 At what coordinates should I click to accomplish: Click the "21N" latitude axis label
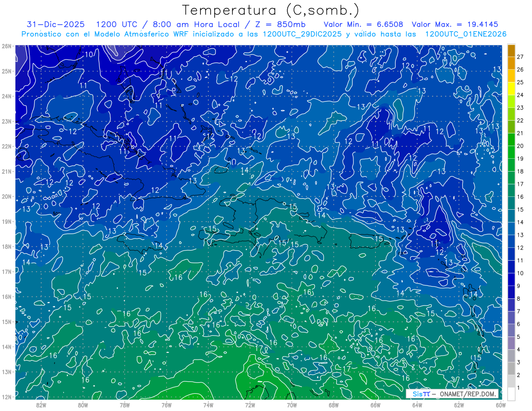[x=7, y=171]
